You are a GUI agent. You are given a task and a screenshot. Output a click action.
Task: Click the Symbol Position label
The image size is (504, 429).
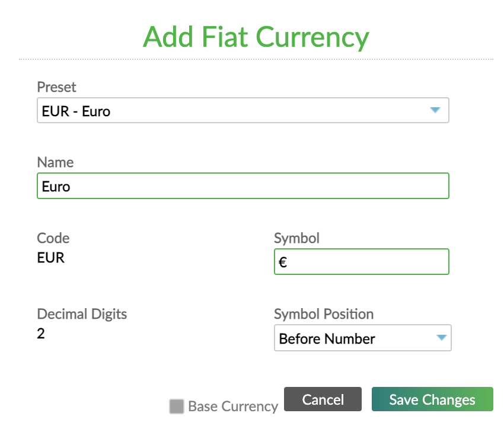(323, 314)
